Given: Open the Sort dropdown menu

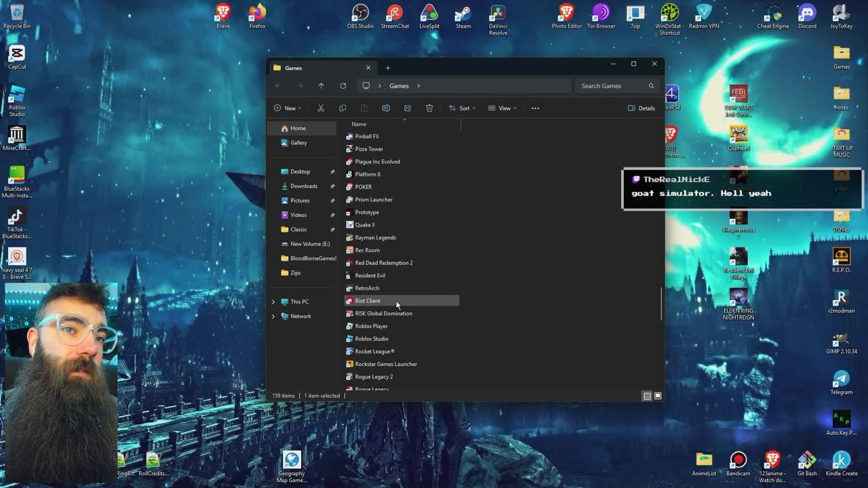Looking at the screenshot, I should pyautogui.click(x=462, y=108).
